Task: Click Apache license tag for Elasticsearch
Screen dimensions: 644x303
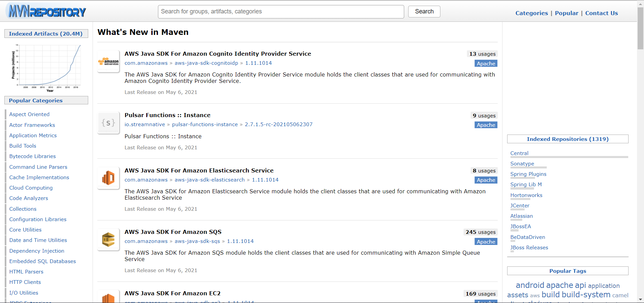Action: click(x=486, y=180)
